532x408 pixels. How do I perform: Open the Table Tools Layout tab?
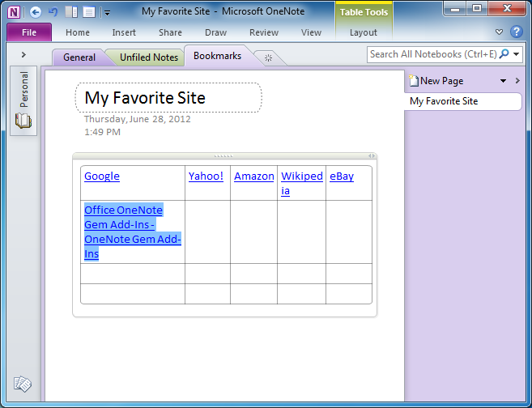point(364,32)
